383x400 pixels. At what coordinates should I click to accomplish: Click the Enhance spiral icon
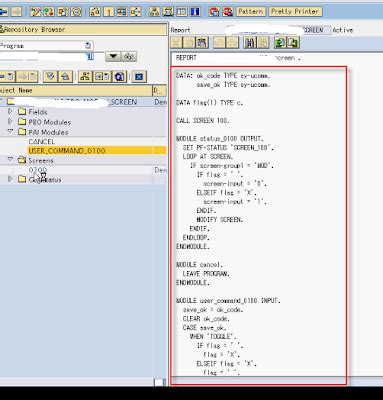[x=76, y=12]
